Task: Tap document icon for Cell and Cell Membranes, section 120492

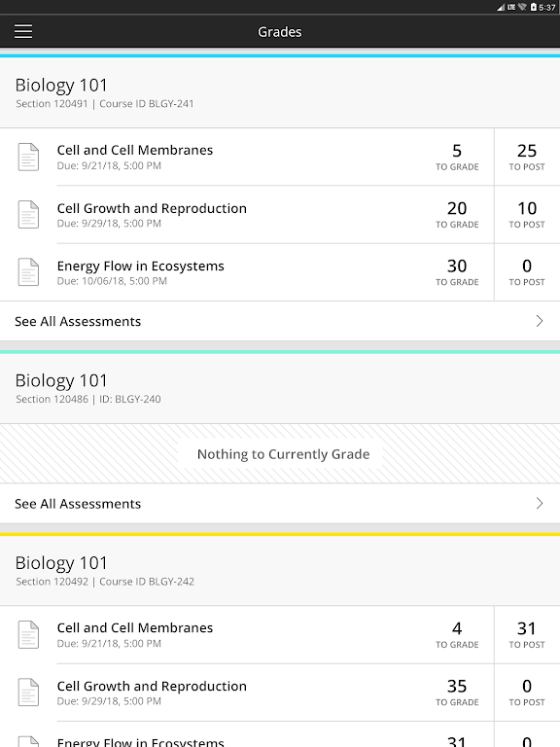Action: (28, 634)
